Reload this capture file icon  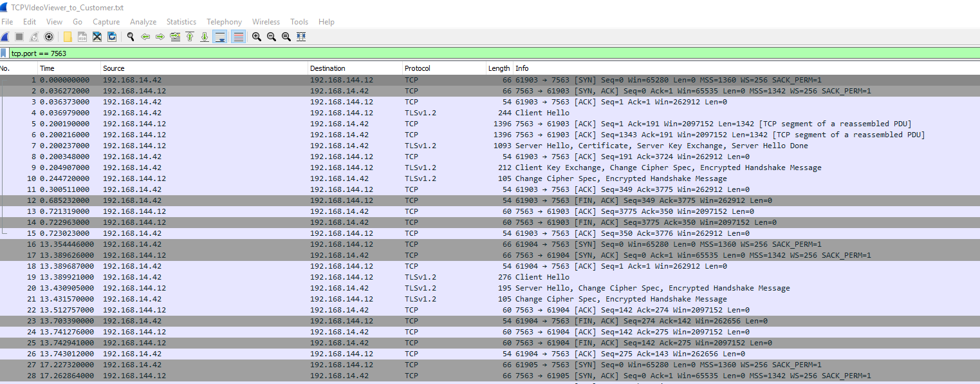112,37
